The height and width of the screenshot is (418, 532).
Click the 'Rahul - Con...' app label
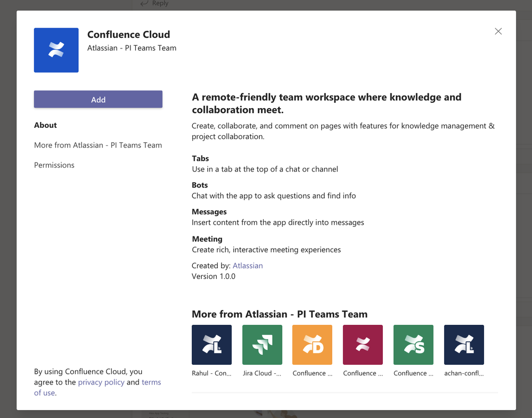[x=211, y=373]
